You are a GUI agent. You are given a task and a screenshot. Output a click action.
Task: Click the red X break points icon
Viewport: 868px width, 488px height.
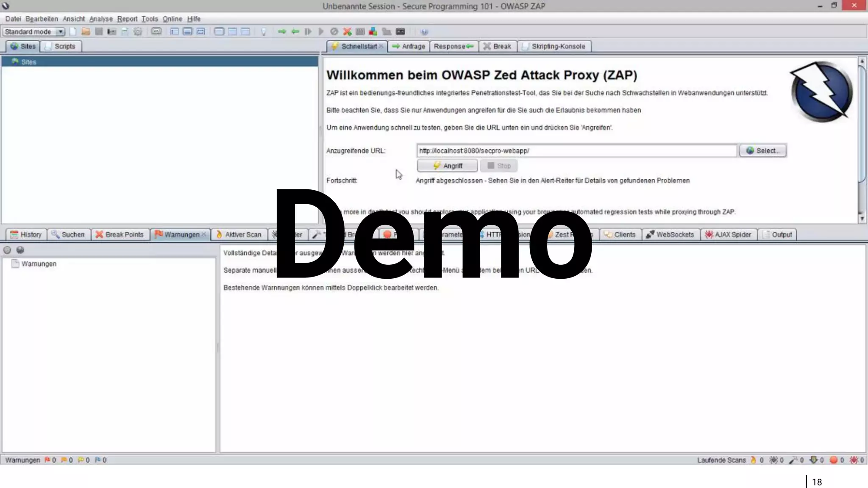[x=347, y=32]
